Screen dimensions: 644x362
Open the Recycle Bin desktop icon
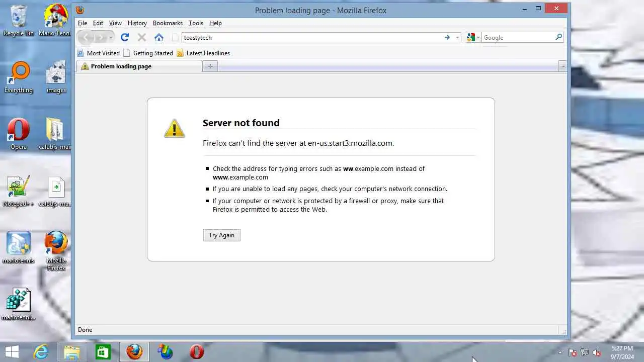[x=19, y=21]
